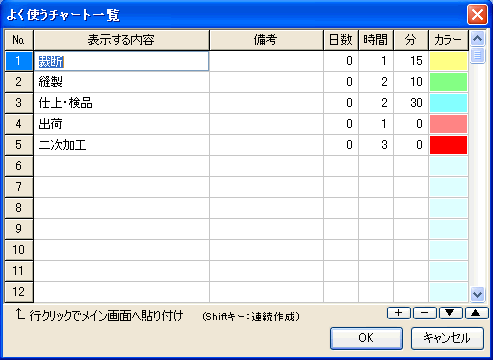
Task: Click row header number 8
Action: (19, 208)
